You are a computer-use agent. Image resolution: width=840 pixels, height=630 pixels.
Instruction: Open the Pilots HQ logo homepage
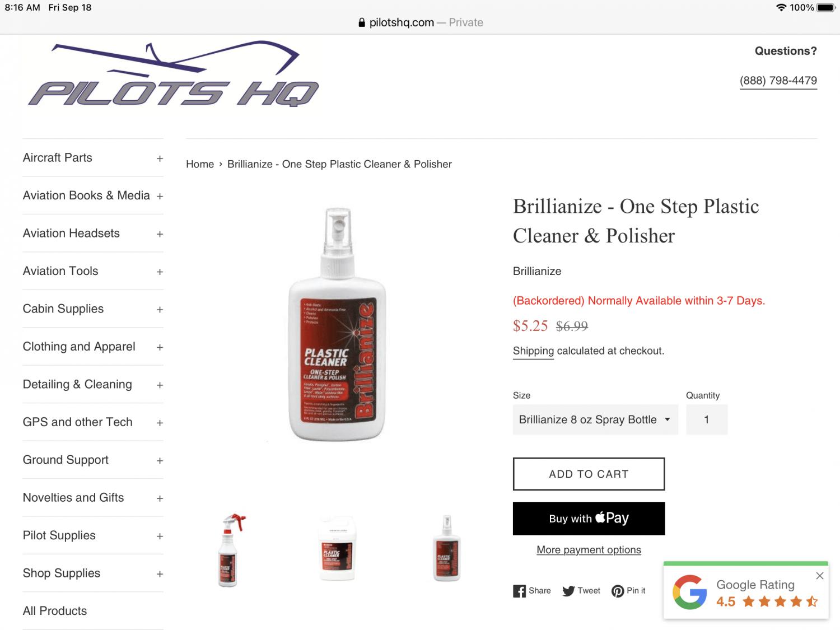174,74
